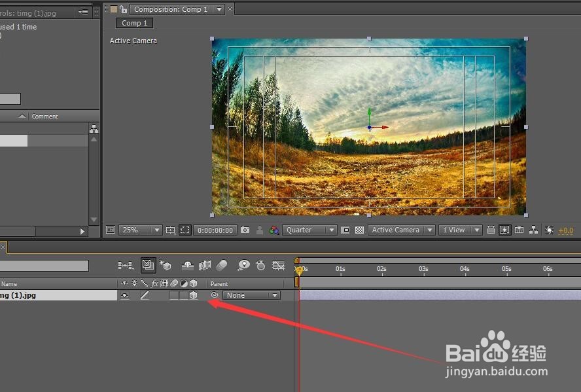Enable Motion Blur for composition
This screenshot has height=392, width=581.
[222, 265]
